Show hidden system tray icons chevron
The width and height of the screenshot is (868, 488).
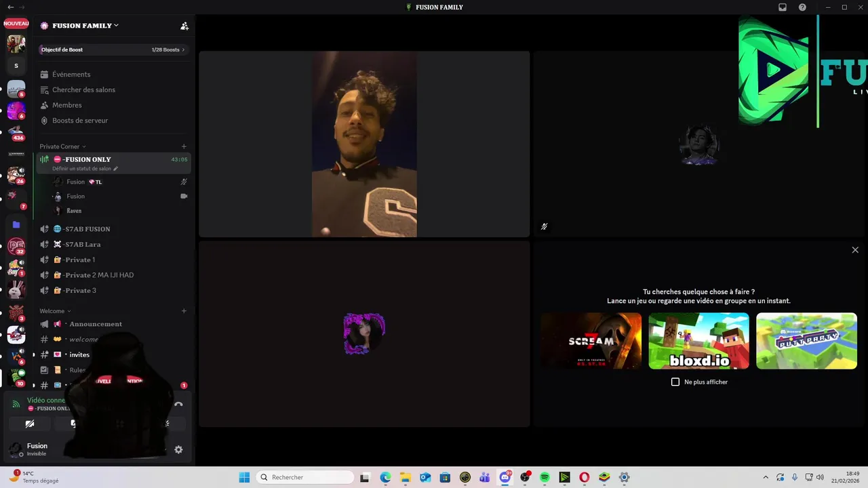click(x=766, y=477)
